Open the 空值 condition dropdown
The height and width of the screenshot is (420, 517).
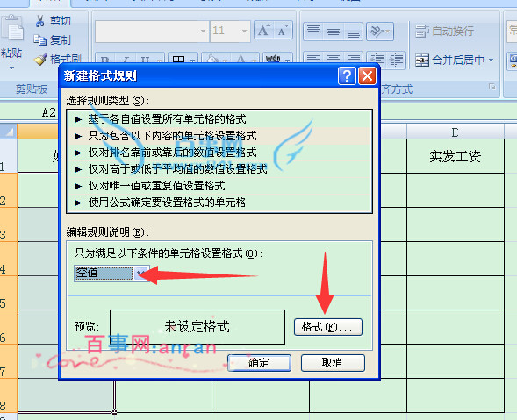(141, 273)
